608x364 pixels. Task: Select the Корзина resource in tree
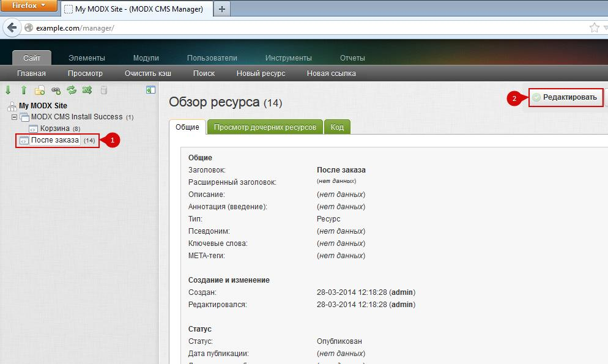click(54, 128)
